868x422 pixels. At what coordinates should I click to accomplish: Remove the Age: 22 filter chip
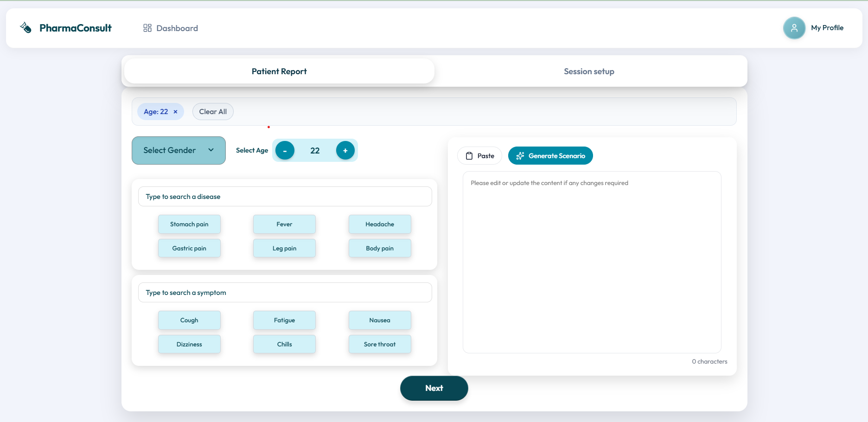coord(175,111)
